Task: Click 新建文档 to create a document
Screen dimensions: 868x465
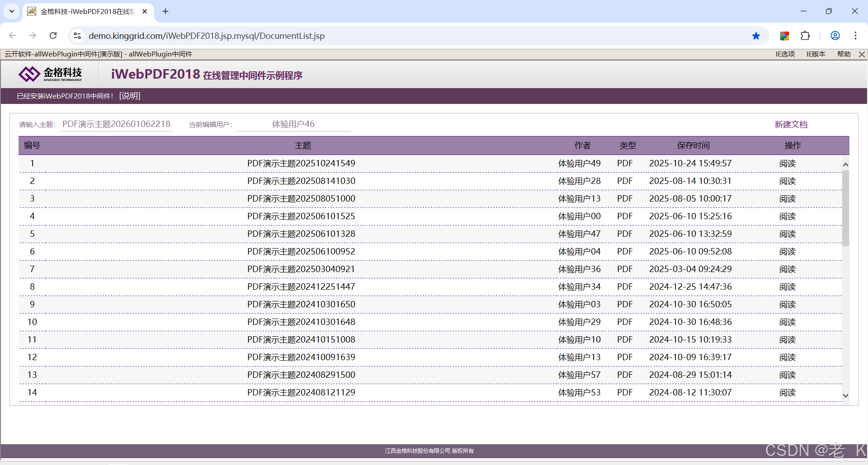Action: coord(791,124)
